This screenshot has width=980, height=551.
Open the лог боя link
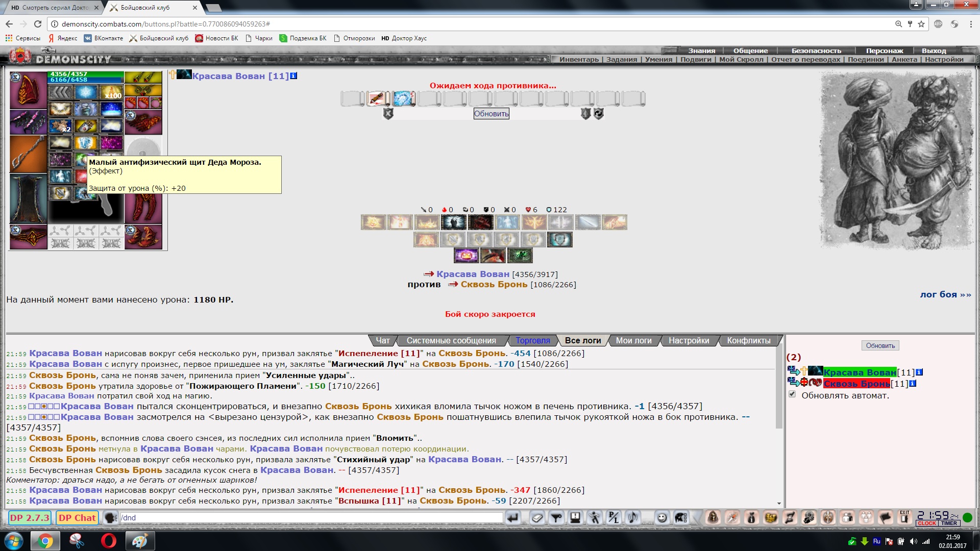point(945,294)
